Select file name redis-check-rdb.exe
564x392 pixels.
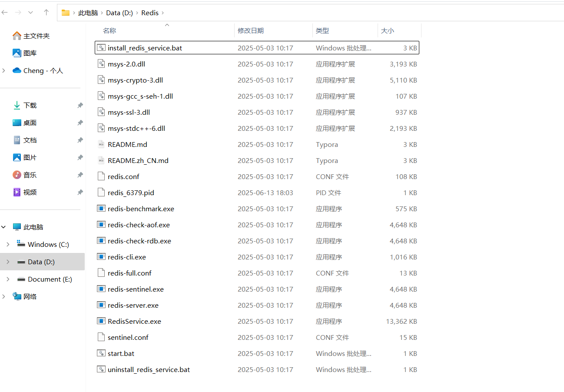[x=139, y=241]
